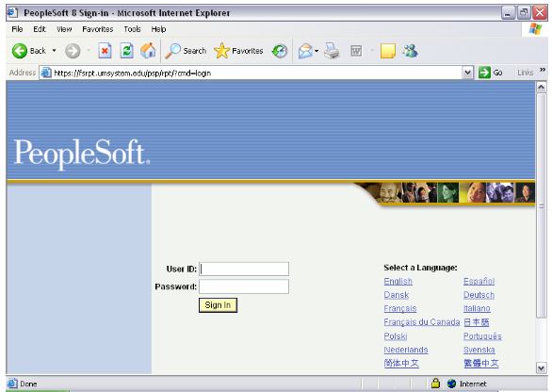Screen dimensions: 552x392
Task: Click the Edit with Word icon
Action: point(356,52)
